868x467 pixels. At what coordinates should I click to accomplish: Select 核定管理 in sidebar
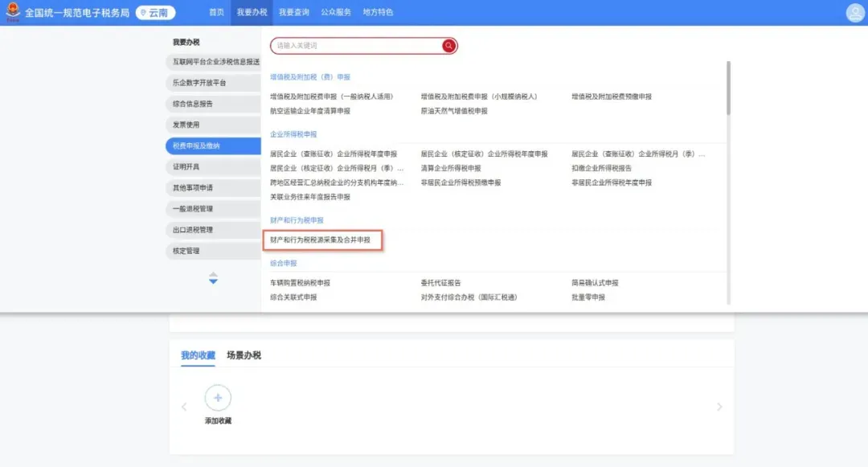(x=213, y=251)
